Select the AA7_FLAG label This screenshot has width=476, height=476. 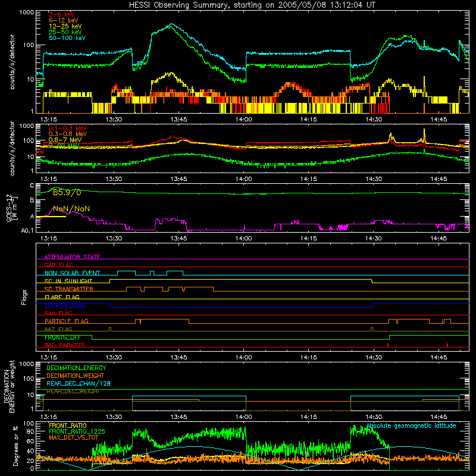pyautogui.click(x=58, y=329)
